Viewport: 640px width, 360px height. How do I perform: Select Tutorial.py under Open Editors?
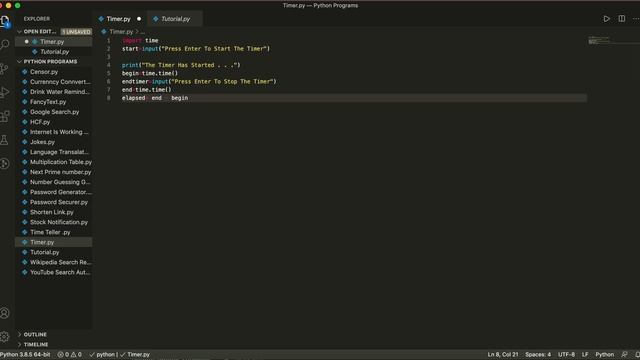53,52
